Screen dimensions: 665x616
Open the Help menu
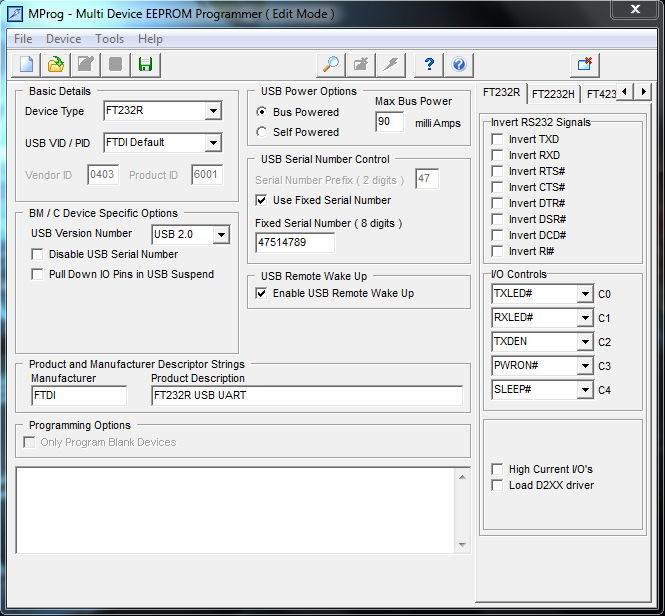point(150,39)
